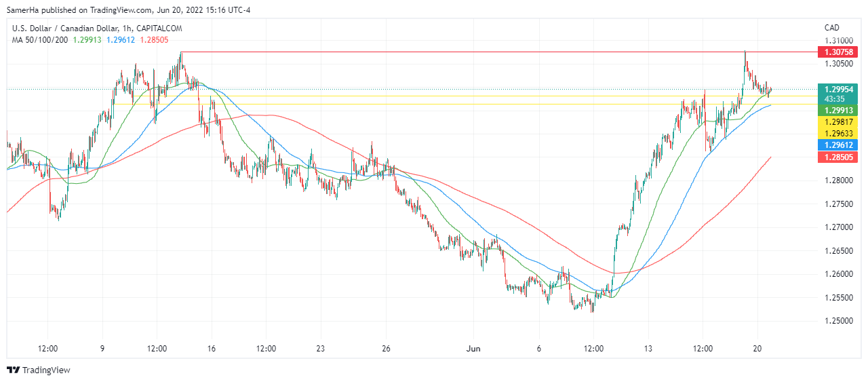Select the red 1.30758 price label

(x=838, y=52)
